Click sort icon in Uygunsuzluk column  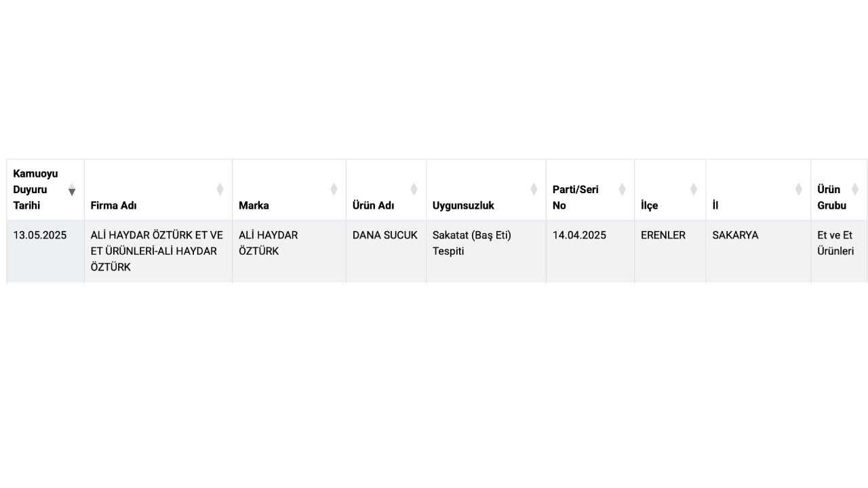tap(534, 190)
